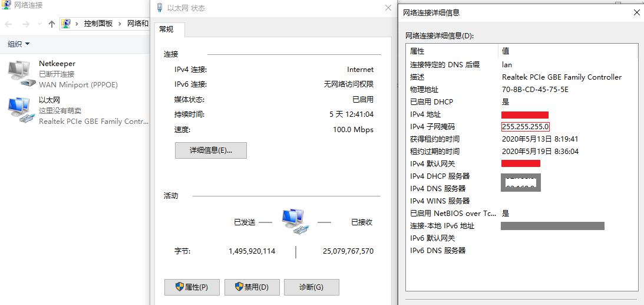
Task: Click the 无网络访问权限 IPv6 status value
Action: coord(349,84)
